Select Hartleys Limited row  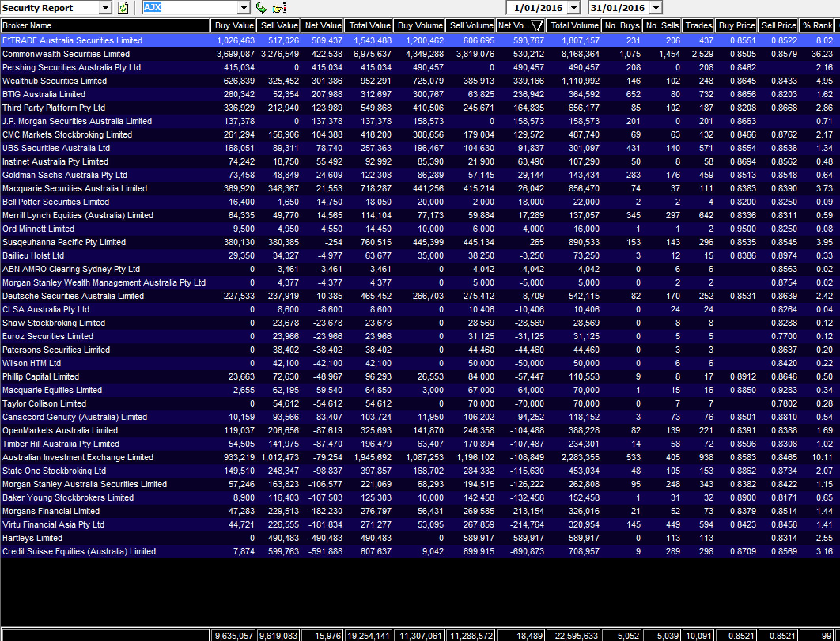(x=420, y=538)
